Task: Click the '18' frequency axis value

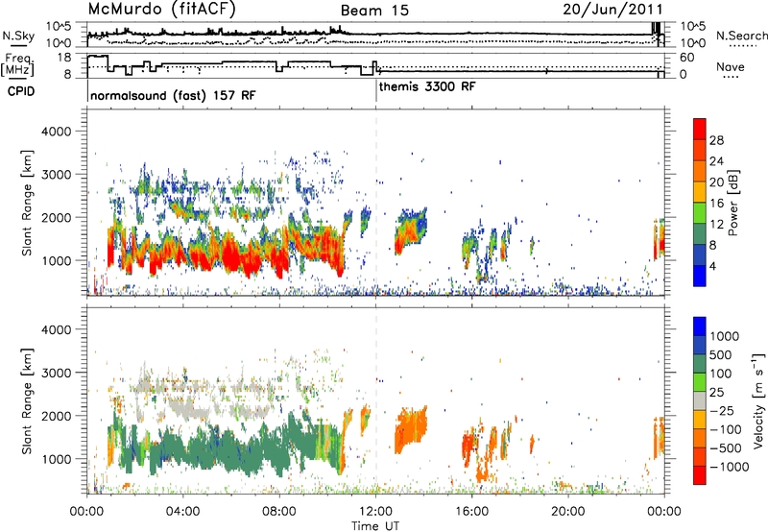Action: pyautogui.click(x=64, y=58)
